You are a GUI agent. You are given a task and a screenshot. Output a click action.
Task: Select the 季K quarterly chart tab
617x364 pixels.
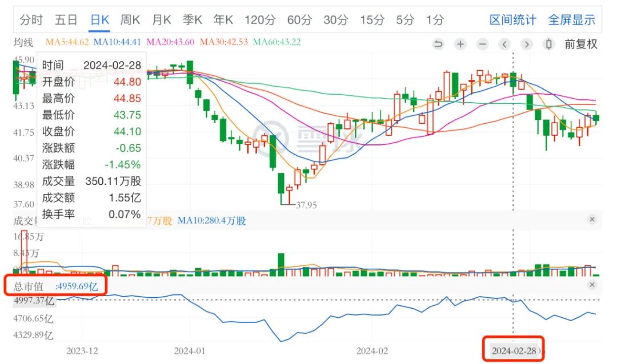coord(193,20)
